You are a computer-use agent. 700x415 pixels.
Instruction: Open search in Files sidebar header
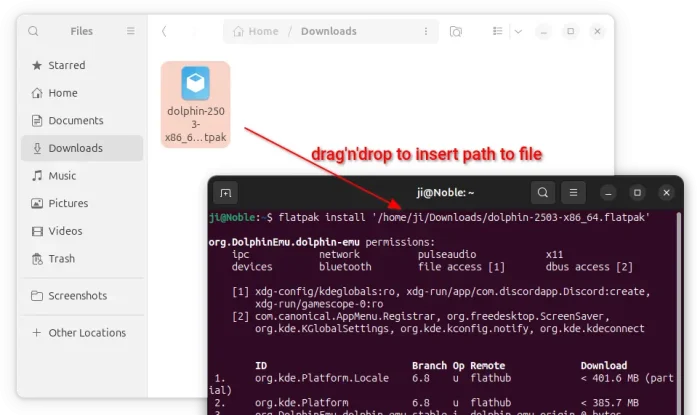coord(33,31)
